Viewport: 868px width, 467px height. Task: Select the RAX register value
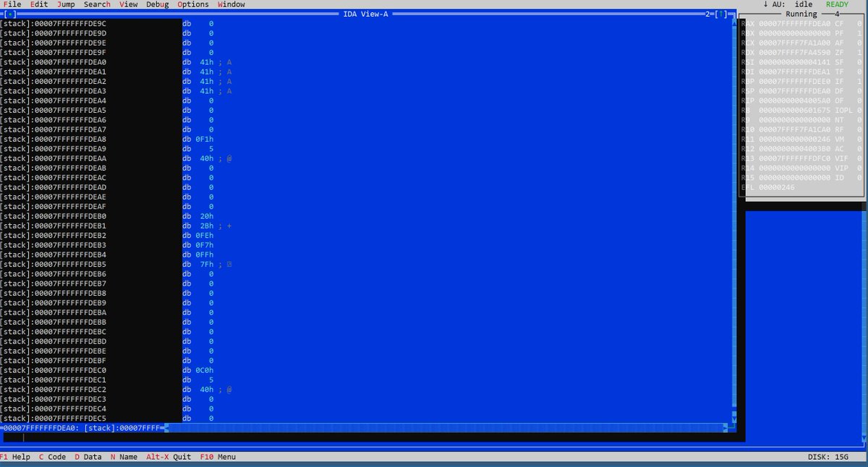click(x=794, y=24)
